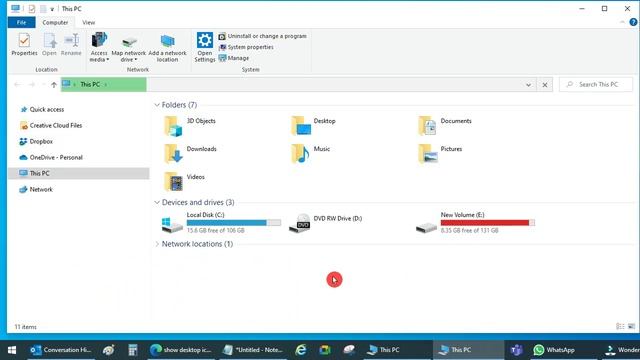Open the Help question mark button

633,22
